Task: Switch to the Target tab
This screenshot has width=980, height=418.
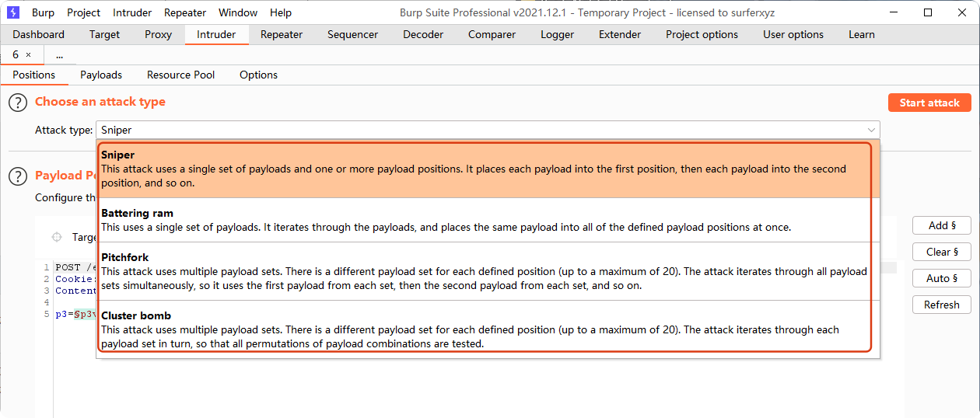Action: tap(104, 34)
